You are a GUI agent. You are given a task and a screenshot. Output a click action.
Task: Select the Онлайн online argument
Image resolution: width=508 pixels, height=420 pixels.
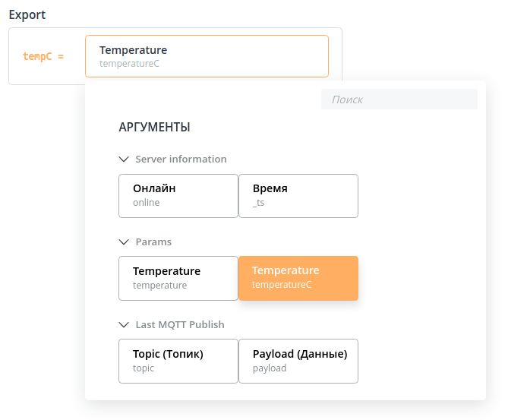point(178,196)
